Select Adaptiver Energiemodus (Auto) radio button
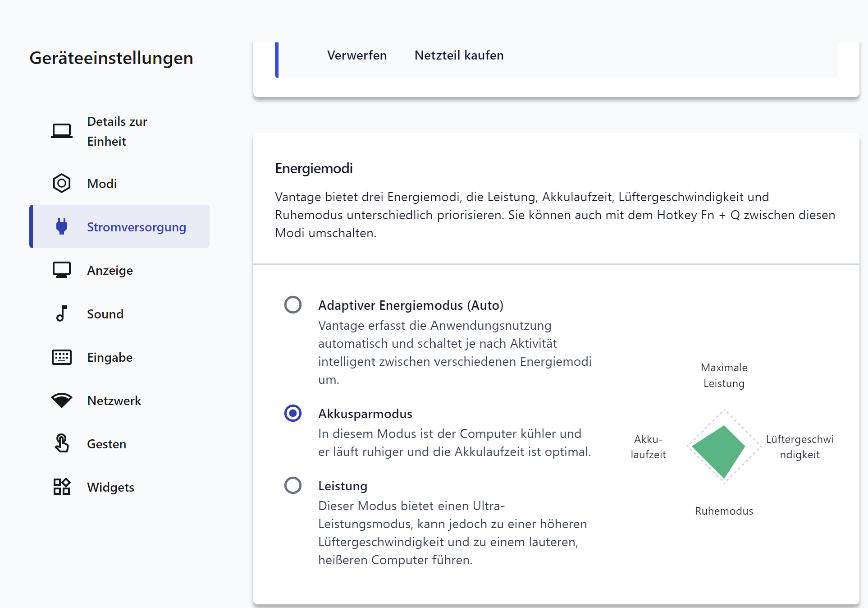868x608 pixels. pyautogui.click(x=293, y=305)
